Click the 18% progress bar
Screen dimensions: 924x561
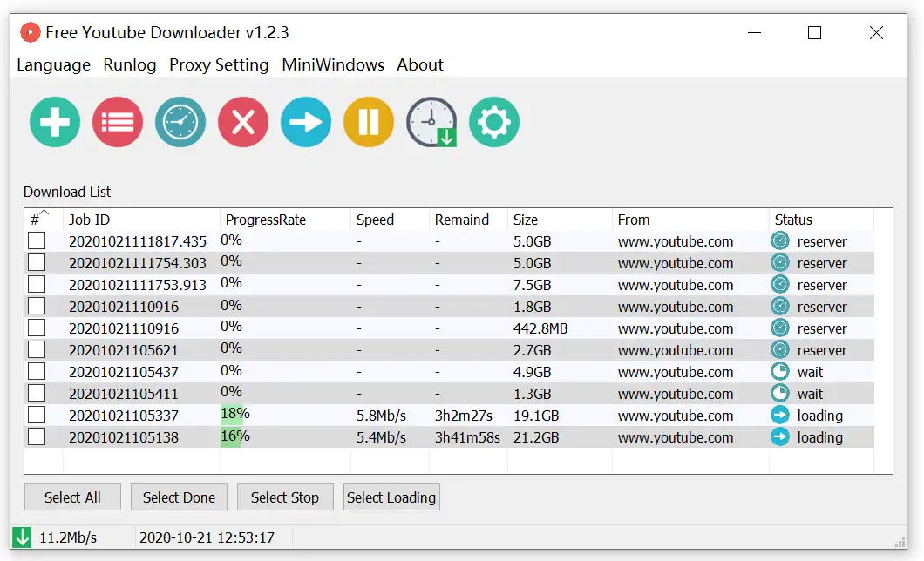(x=235, y=415)
